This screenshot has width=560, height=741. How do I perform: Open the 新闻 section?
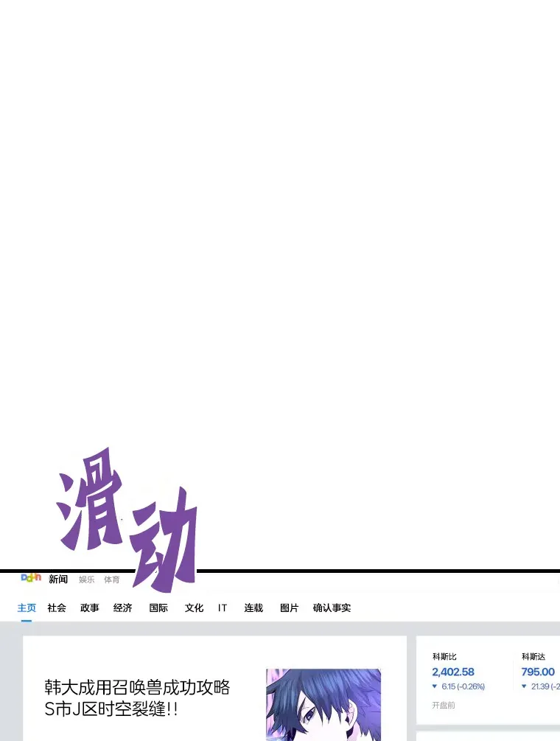[x=58, y=580]
